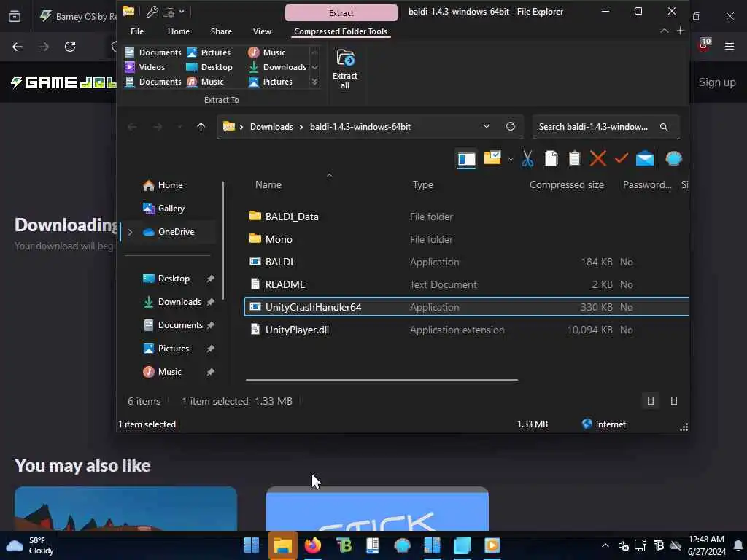Open the Extract contextual tab
This screenshot has height=560, width=747.
click(341, 13)
